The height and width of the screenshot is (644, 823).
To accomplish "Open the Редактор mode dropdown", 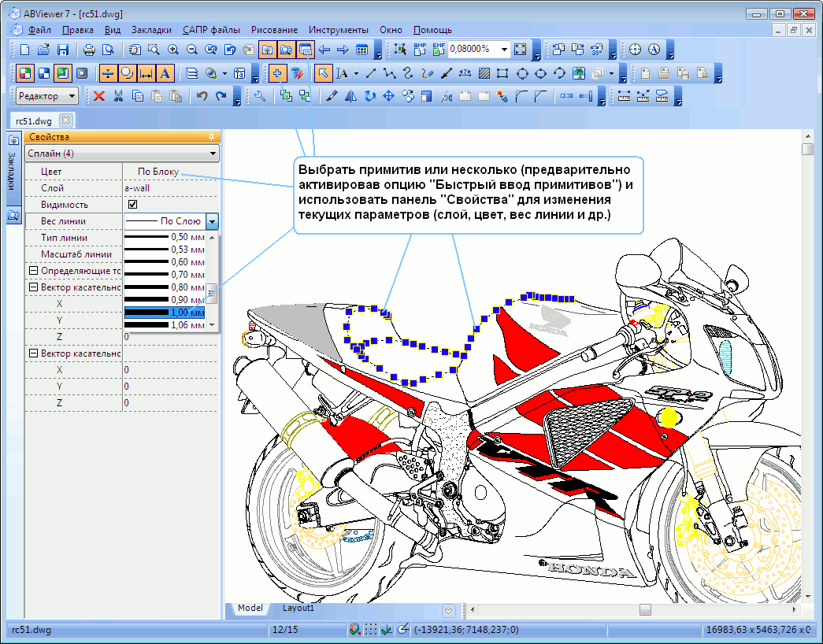I will [47, 96].
